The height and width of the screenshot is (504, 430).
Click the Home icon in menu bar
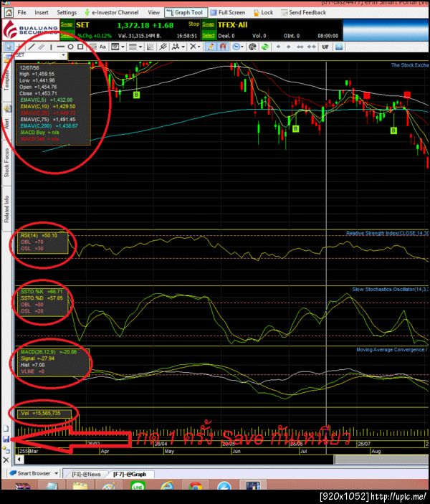(x=9, y=12)
